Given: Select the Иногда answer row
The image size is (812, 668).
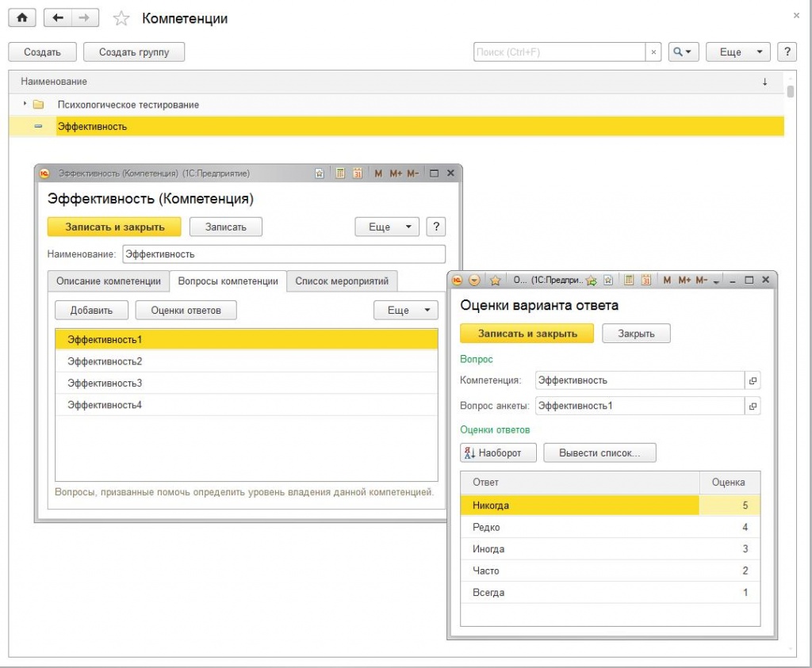Looking at the screenshot, I should (x=610, y=549).
